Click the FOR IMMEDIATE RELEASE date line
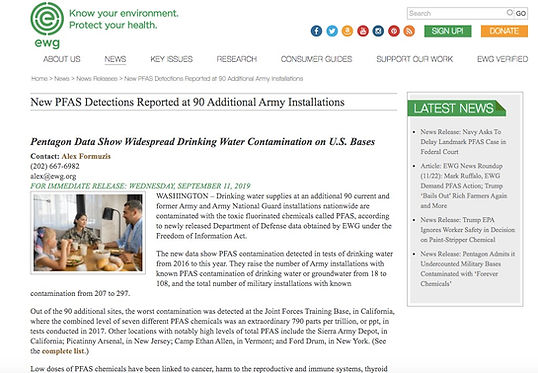 (x=140, y=186)
